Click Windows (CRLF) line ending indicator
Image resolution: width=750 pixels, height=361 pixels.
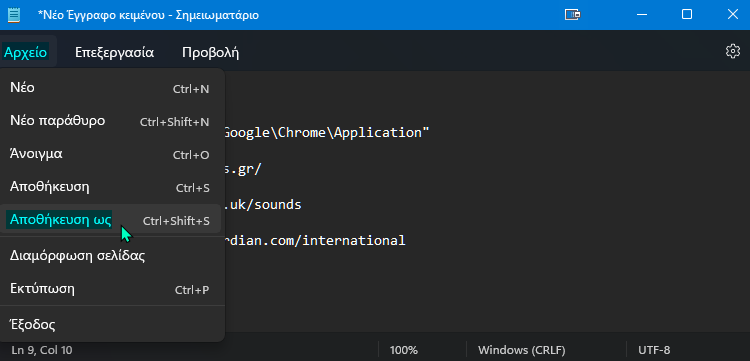click(521, 350)
